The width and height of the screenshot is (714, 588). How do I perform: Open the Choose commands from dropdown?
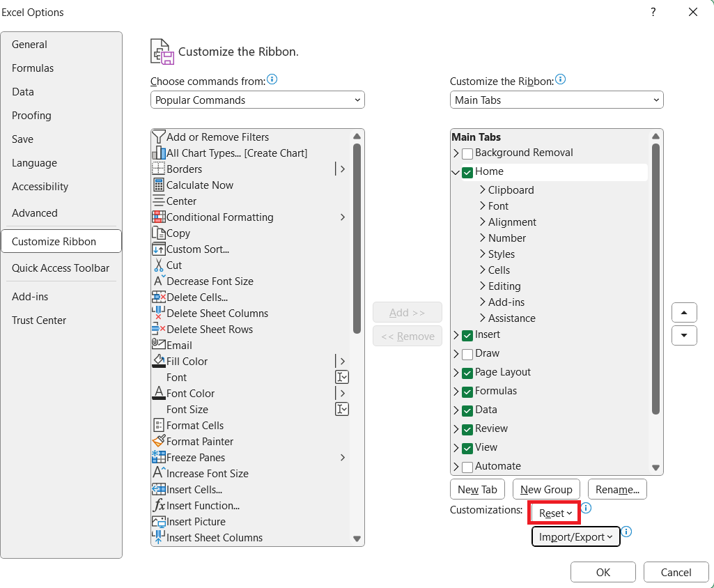(x=257, y=100)
